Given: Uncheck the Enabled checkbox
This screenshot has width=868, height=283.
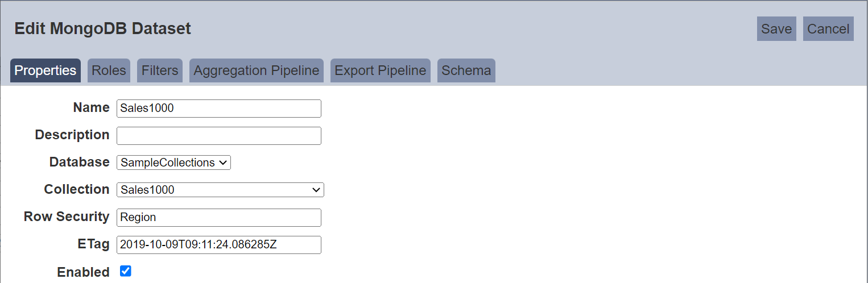Looking at the screenshot, I should click(126, 271).
